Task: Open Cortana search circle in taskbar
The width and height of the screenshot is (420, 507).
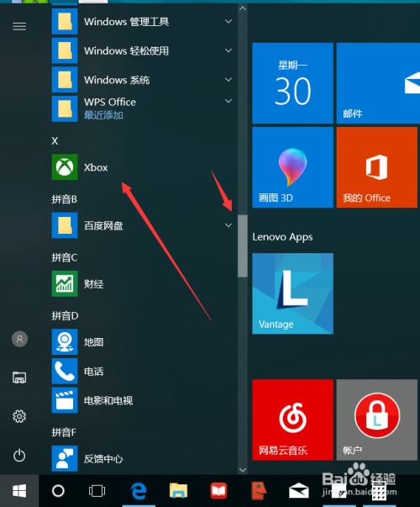Action: [x=58, y=491]
